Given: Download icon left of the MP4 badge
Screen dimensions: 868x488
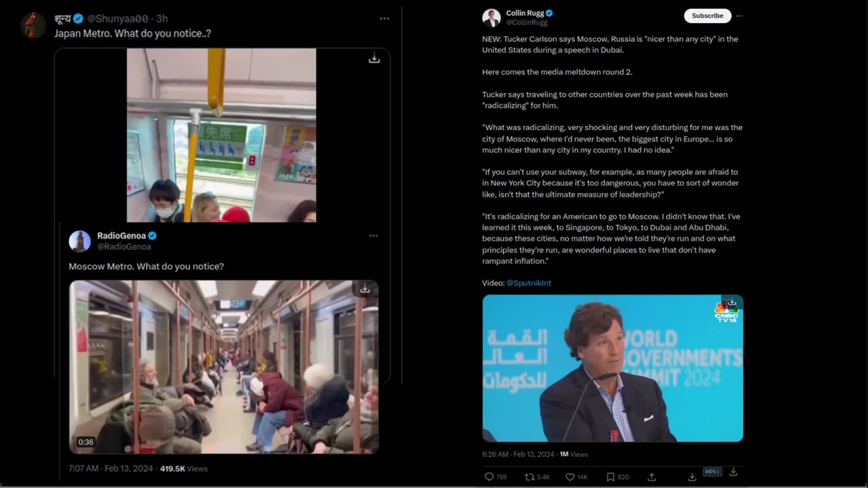Looking at the screenshot, I should (x=692, y=477).
